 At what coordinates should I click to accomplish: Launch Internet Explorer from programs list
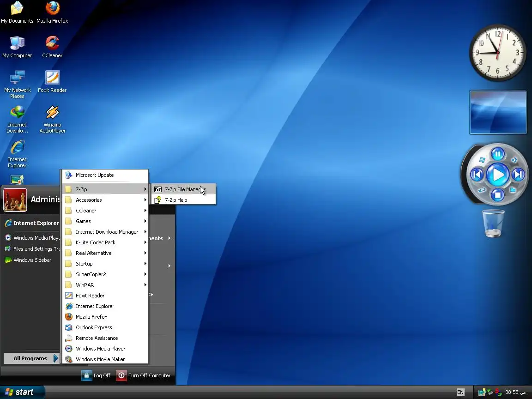coord(105,306)
